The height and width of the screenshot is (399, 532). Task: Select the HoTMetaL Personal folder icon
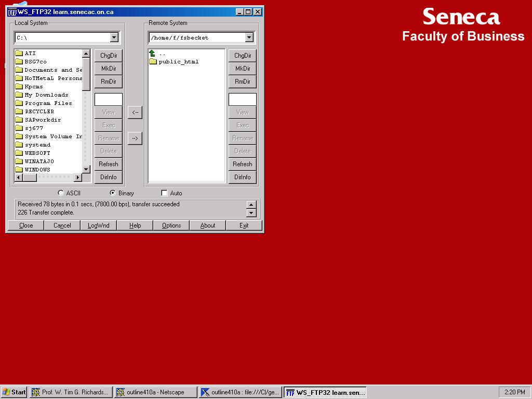coord(19,78)
